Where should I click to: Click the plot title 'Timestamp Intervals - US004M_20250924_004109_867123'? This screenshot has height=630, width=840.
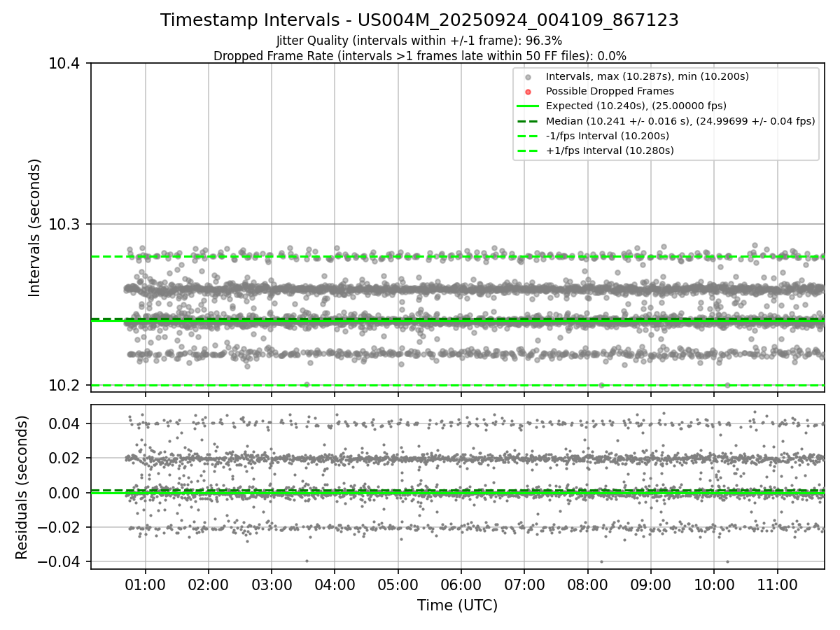point(419,20)
